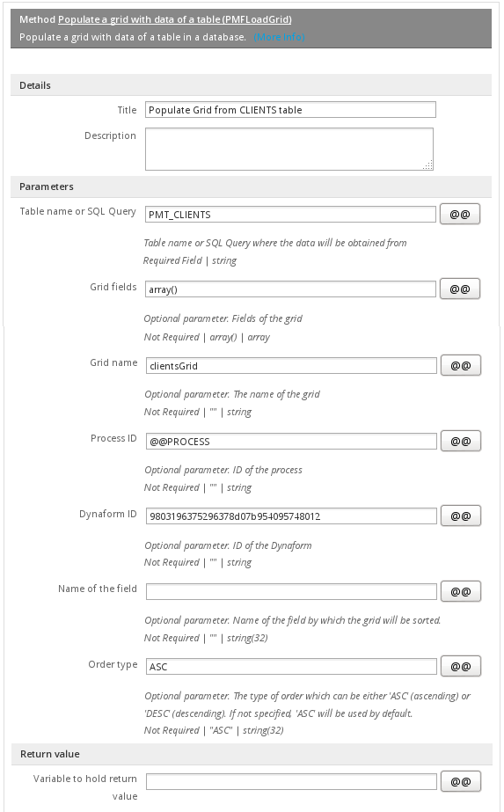504x812 pixels.
Task: Click the @@ button beside Table name field
Action: coord(460,214)
